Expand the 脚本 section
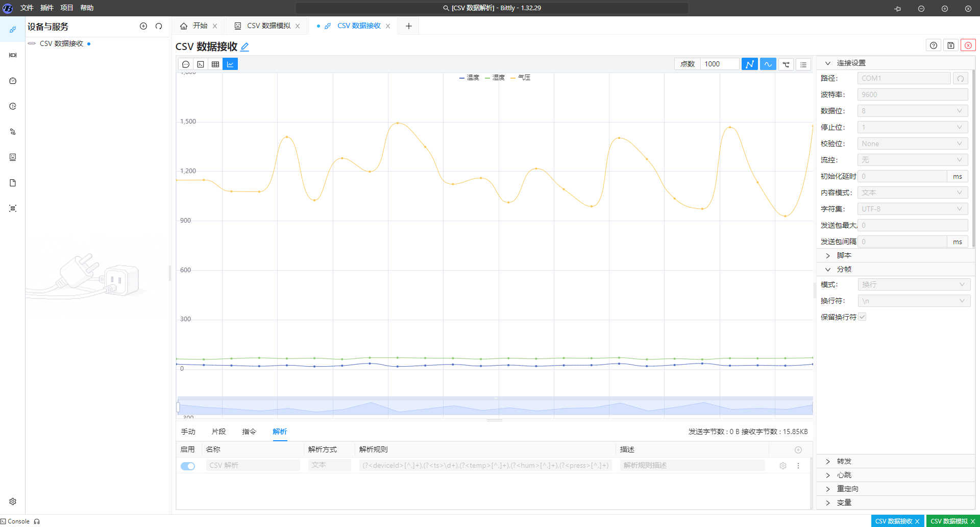 (x=844, y=255)
